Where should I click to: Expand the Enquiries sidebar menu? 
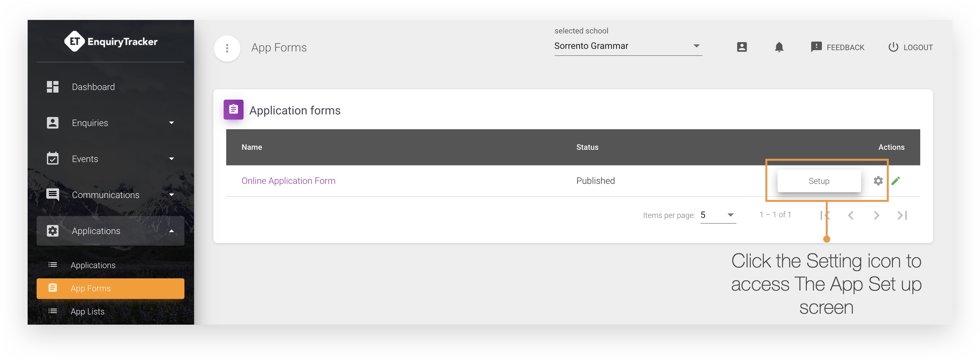[110, 123]
